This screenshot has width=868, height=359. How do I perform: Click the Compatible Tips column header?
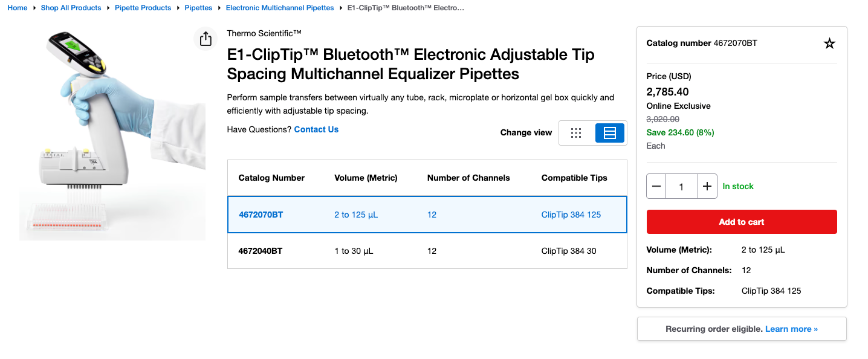[x=574, y=178]
